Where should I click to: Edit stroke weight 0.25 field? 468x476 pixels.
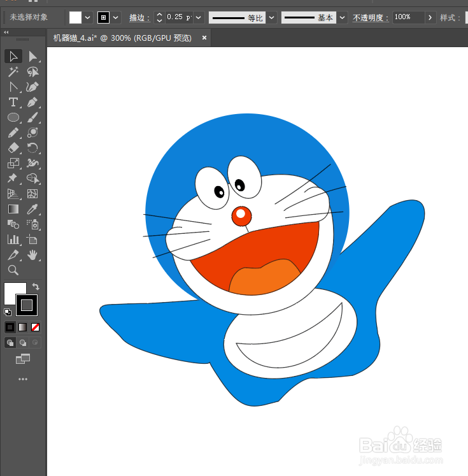(180, 17)
